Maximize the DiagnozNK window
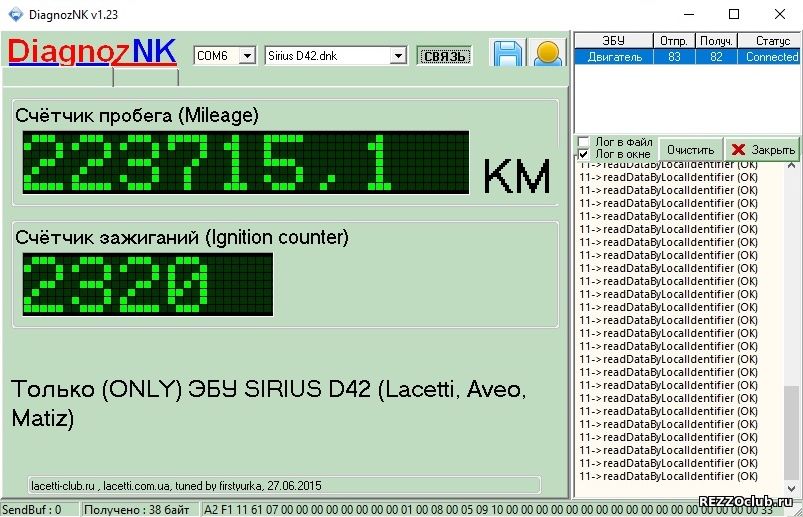 734,14
